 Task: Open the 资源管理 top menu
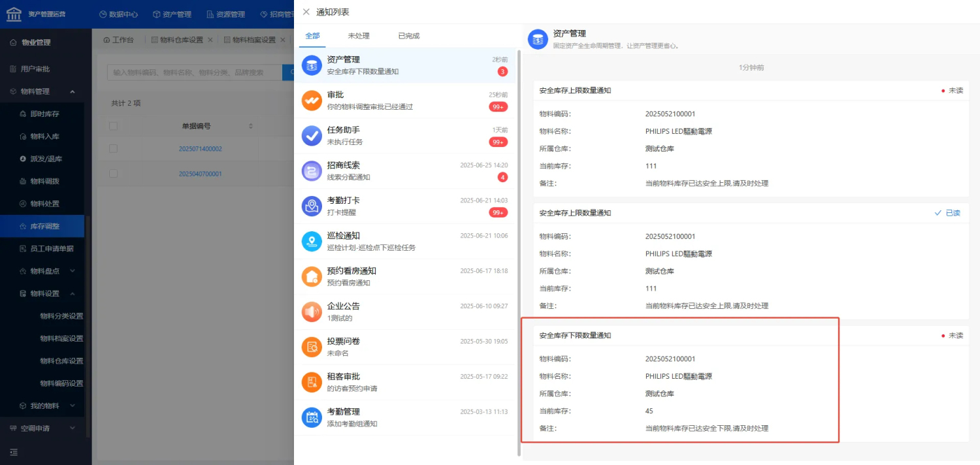(225, 14)
